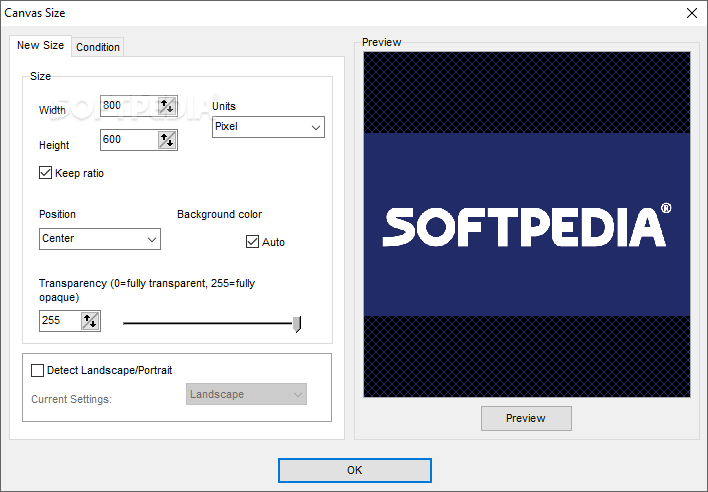Click the Height input field with 600
Screen dimensions: 708x492
pos(129,140)
